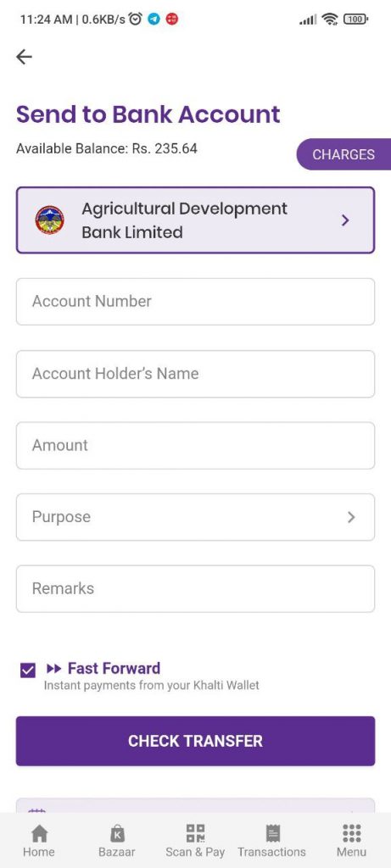The height and width of the screenshot is (868, 391).
Task: Uncheck the Fast Forward checkbox
Action: tap(27, 671)
